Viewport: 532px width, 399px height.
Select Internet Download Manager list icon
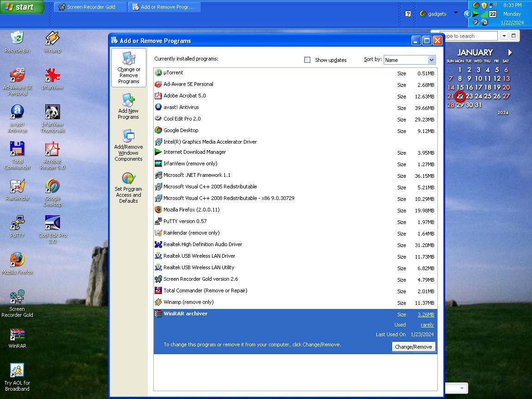tap(158, 152)
